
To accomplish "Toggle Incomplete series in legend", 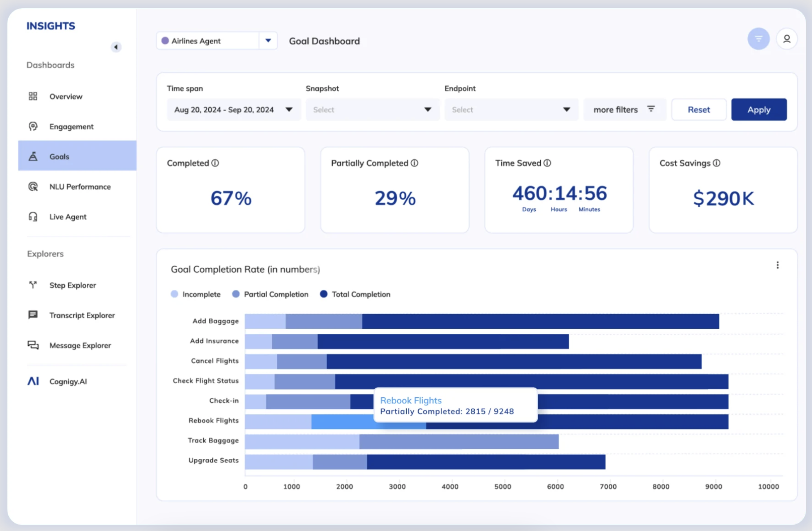I will point(196,294).
